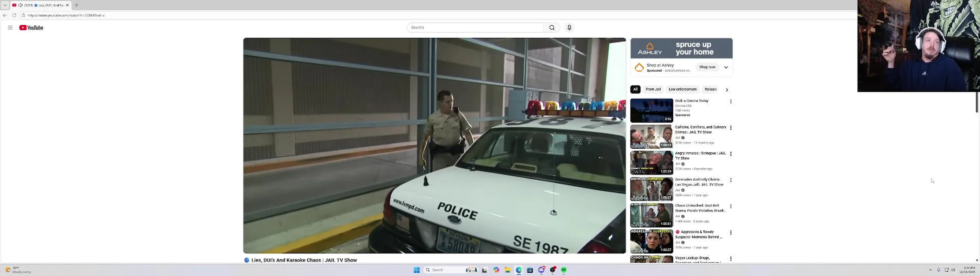Open Spotify from the taskbar
The height and width of the screenshot is (276, 980).
563,270
